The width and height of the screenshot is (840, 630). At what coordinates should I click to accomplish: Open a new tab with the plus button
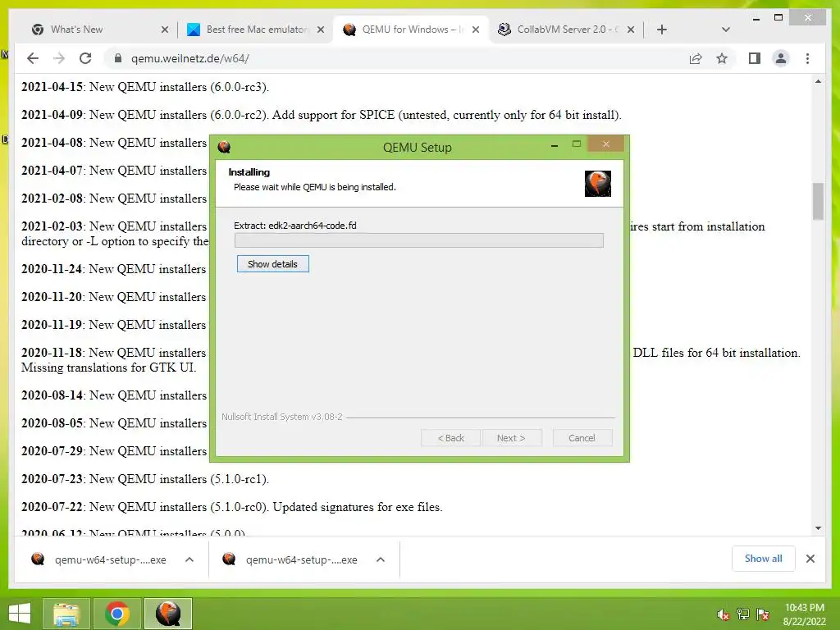pos(662,30)
